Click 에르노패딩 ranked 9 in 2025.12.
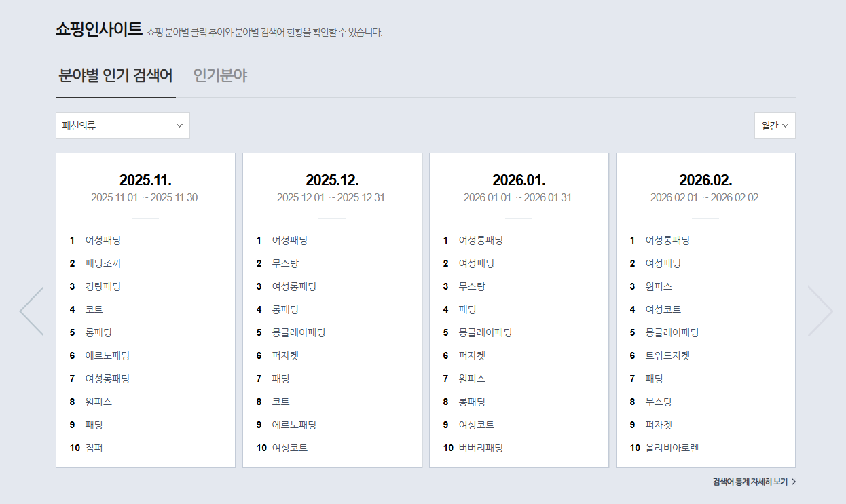Screen dimensions: 846x504 294,425
